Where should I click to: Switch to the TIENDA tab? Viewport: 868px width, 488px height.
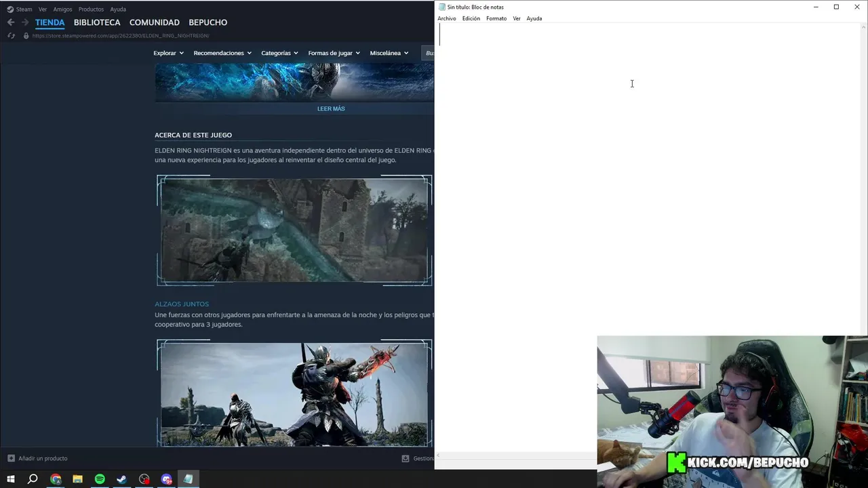tap(50, 22)
